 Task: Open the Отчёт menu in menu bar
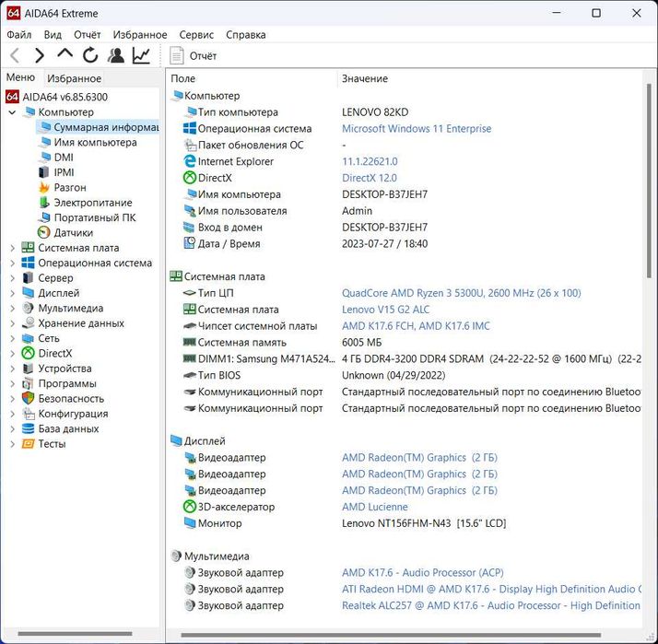(88, 35)
